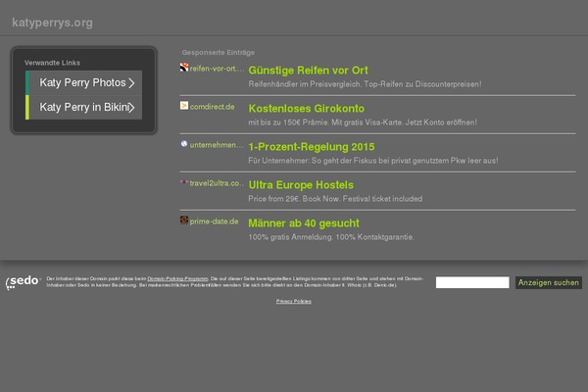Open the prime-date.de domain link

click(x=214, y=221)
